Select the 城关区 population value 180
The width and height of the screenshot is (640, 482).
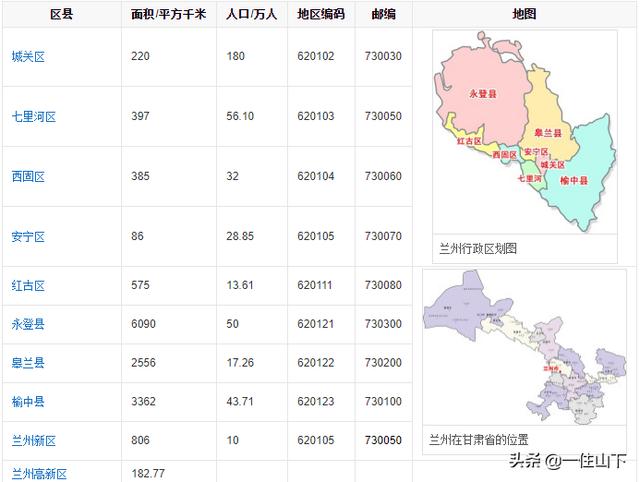click(236, 56)
